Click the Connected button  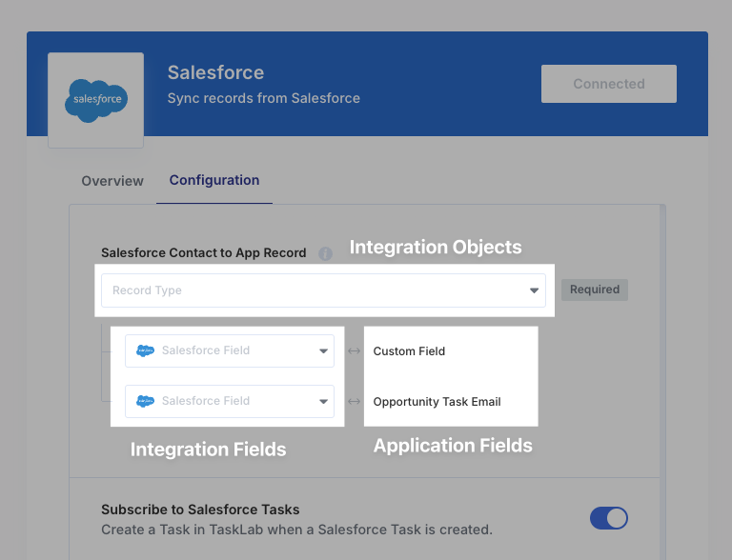coord(609,84)
